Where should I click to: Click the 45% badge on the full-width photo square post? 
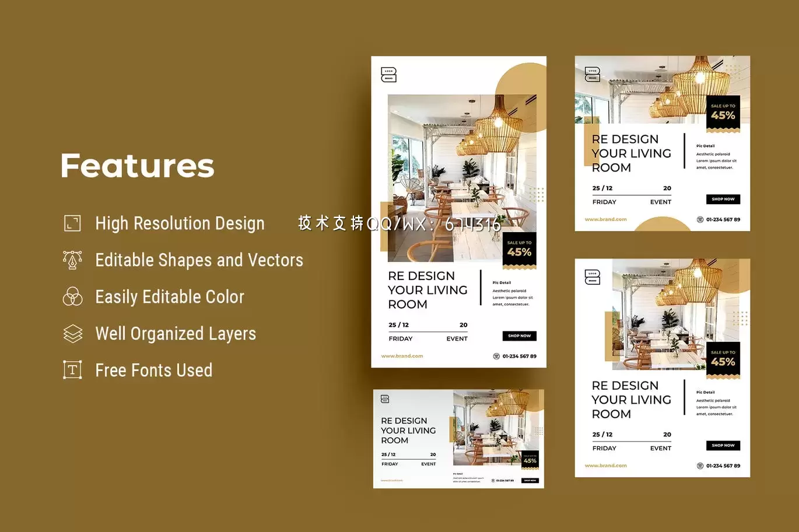(x=723, y=114)
